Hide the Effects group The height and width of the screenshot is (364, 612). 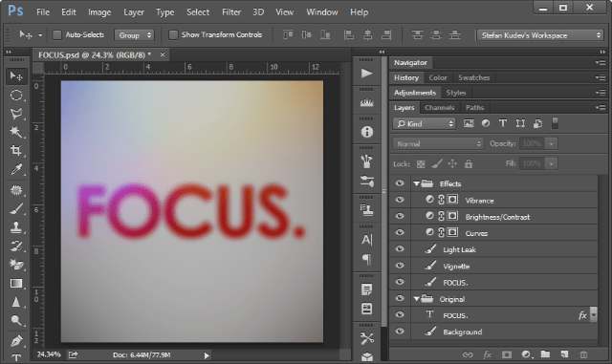click(400, 183)
